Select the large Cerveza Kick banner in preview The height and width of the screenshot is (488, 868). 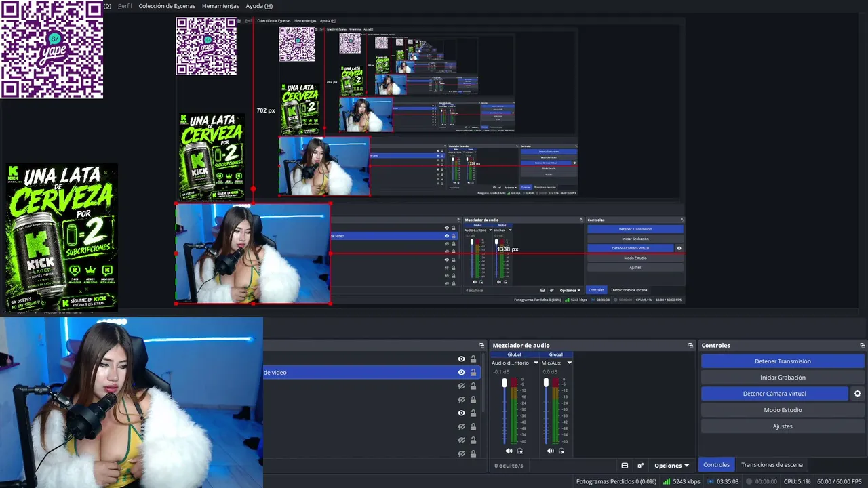62,238
